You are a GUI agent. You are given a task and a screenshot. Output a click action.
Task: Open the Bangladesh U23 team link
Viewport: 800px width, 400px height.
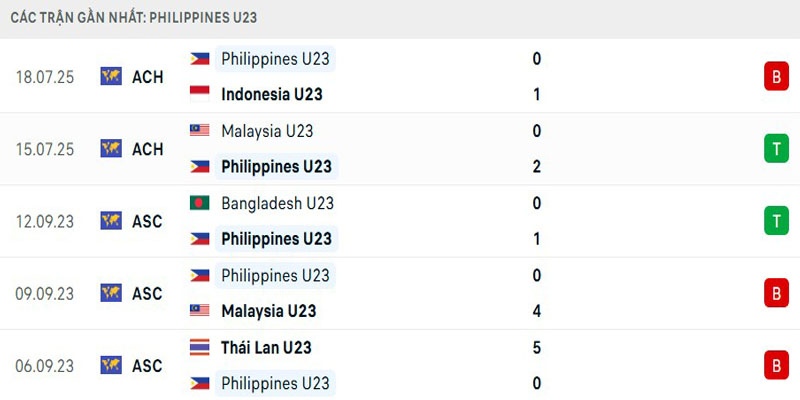click(x=277, y=203)
